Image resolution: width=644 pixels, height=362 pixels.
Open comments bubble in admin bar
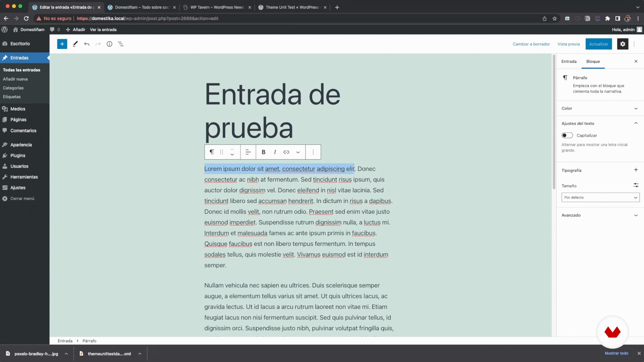pos(55,29)
